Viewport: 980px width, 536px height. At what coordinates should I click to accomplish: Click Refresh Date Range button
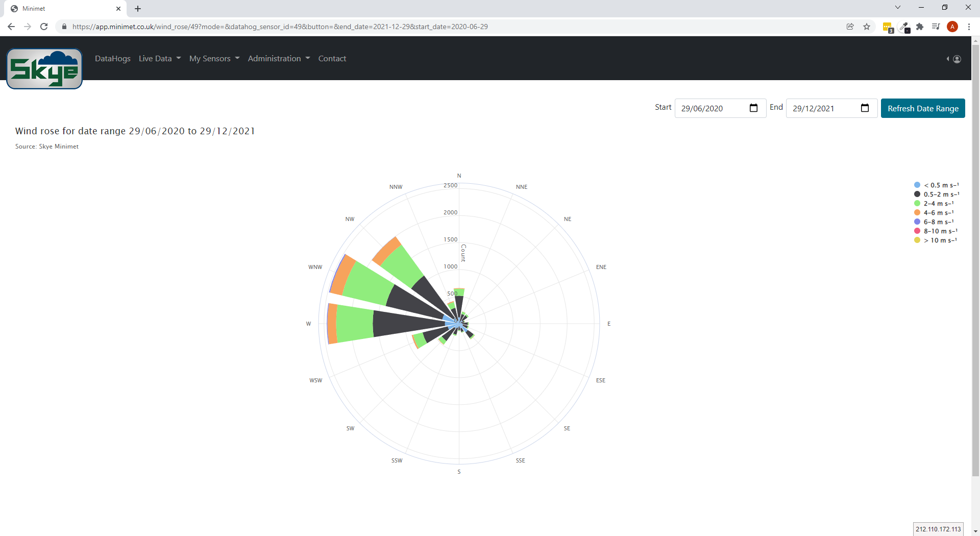(922, 108)
